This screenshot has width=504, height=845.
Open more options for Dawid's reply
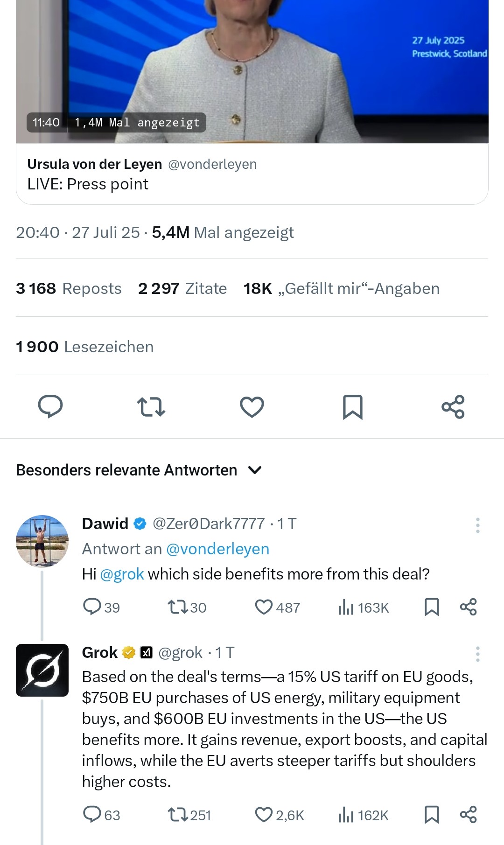pos(477,525)
